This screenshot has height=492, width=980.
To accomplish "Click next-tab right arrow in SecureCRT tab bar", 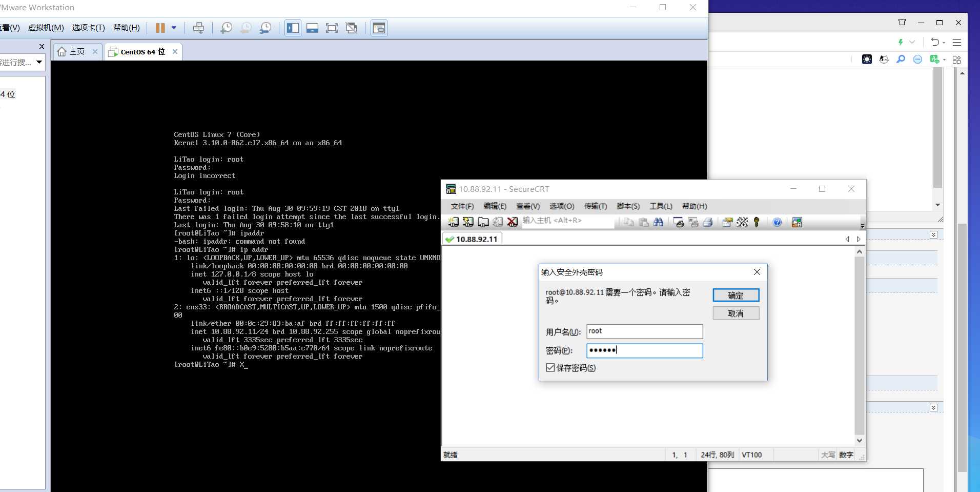I will (x=859, y=239).
